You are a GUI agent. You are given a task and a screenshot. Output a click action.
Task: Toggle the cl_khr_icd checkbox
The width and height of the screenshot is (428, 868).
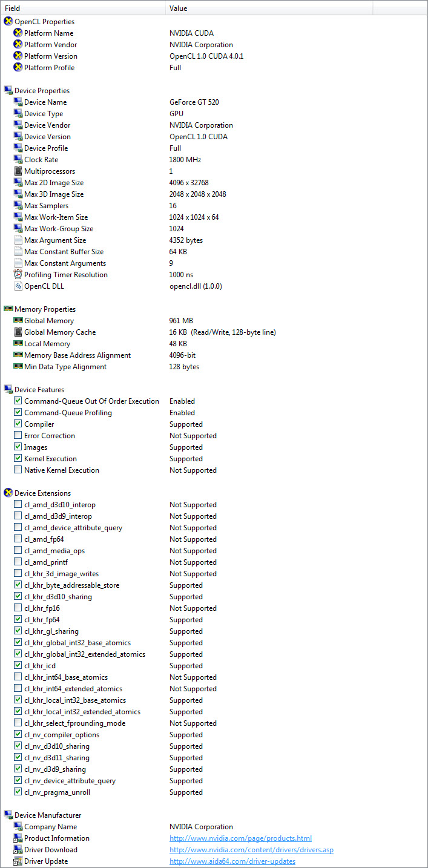coord(18,666)
